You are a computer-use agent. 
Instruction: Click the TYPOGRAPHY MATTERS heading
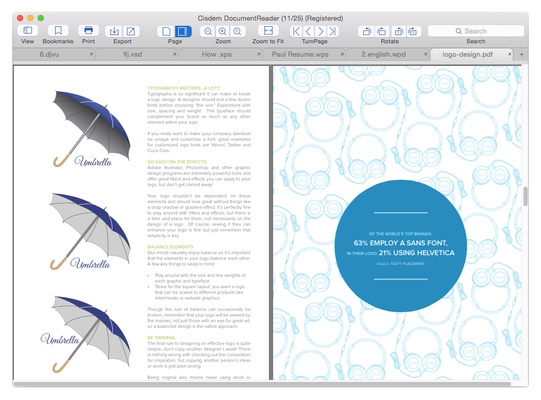pyautogui.click(x=184, y=88)
